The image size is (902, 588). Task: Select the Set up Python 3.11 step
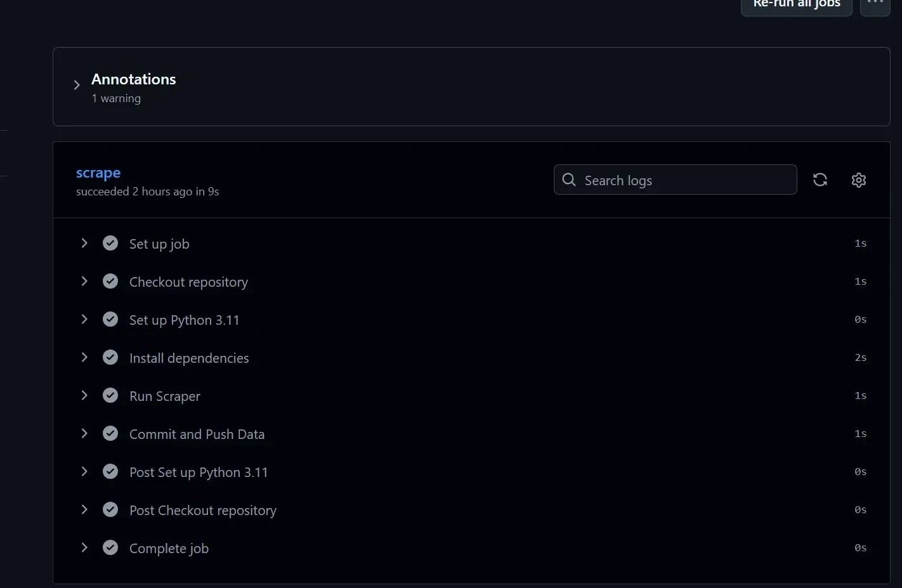coord(184,320)
